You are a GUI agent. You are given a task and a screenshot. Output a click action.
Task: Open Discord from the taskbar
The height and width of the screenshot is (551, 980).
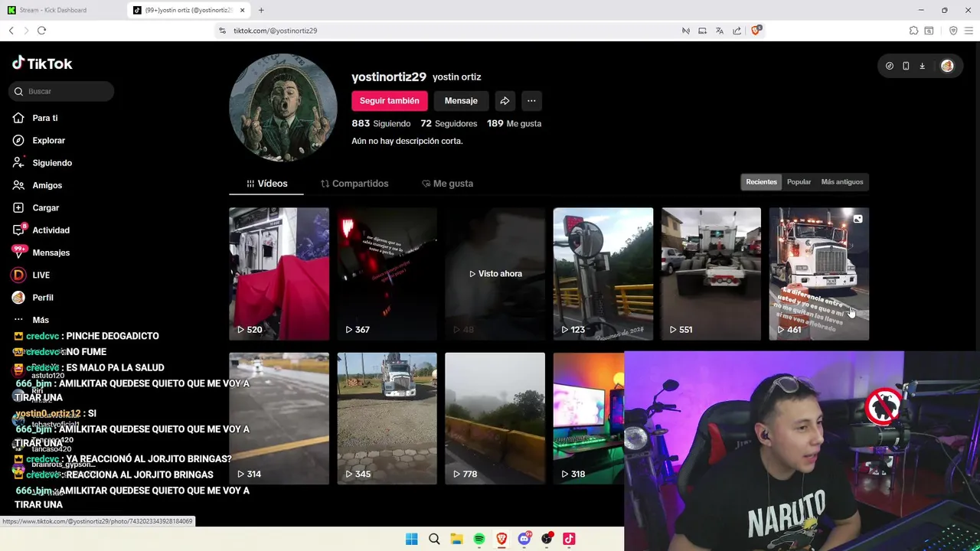pos(524,539)
